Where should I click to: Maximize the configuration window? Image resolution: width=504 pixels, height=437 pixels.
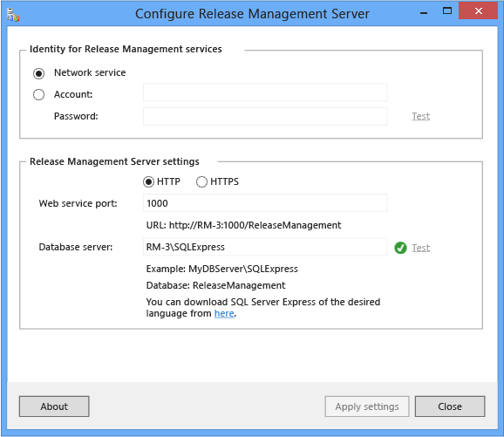(447, 11)
